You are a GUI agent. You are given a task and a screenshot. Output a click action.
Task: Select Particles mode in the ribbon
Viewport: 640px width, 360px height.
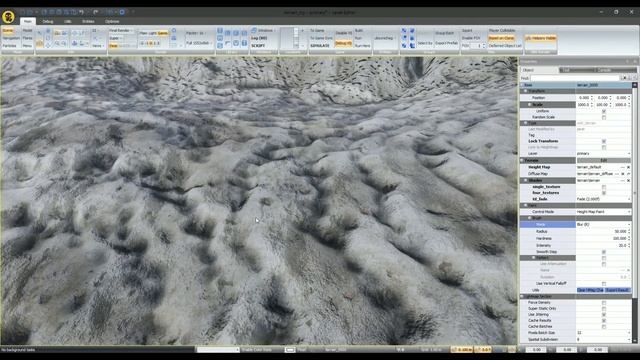tap(10, 46)
